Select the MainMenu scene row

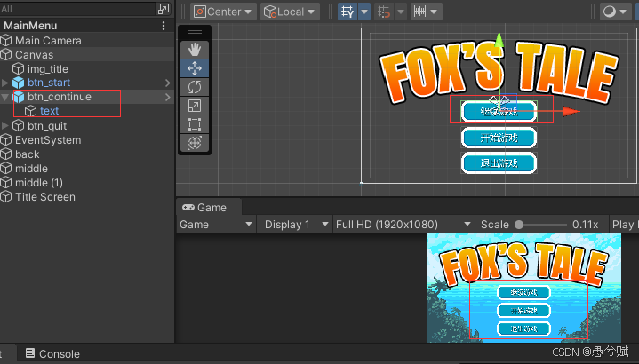[87, 26]
